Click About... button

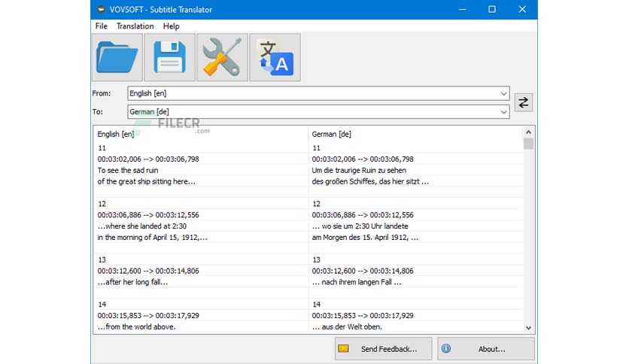point(486,349)
